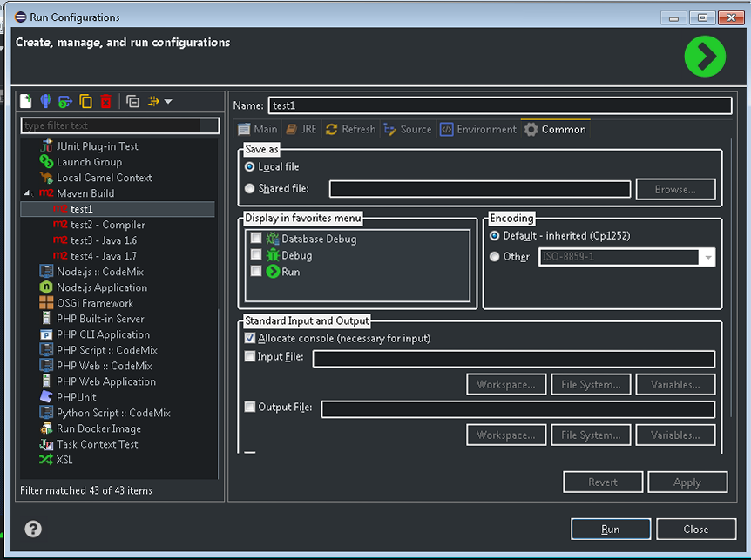
Task: Enable the Input File checkbox
Action: [x=251, y=357]
